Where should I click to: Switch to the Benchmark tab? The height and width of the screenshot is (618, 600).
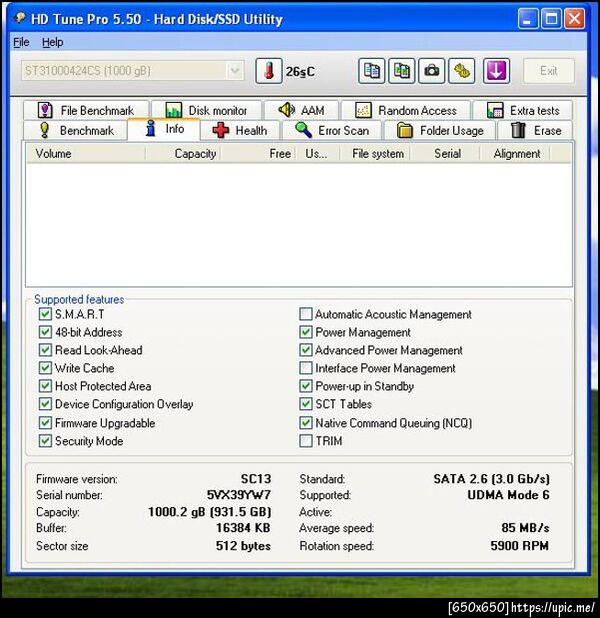76,130
